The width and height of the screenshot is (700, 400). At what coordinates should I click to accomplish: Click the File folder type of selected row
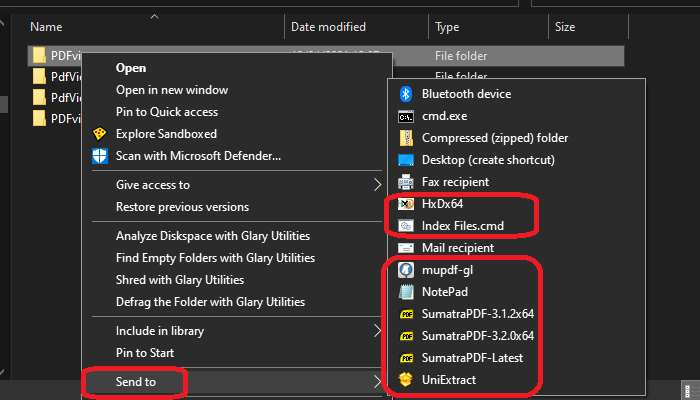click(x=461, y=56)
